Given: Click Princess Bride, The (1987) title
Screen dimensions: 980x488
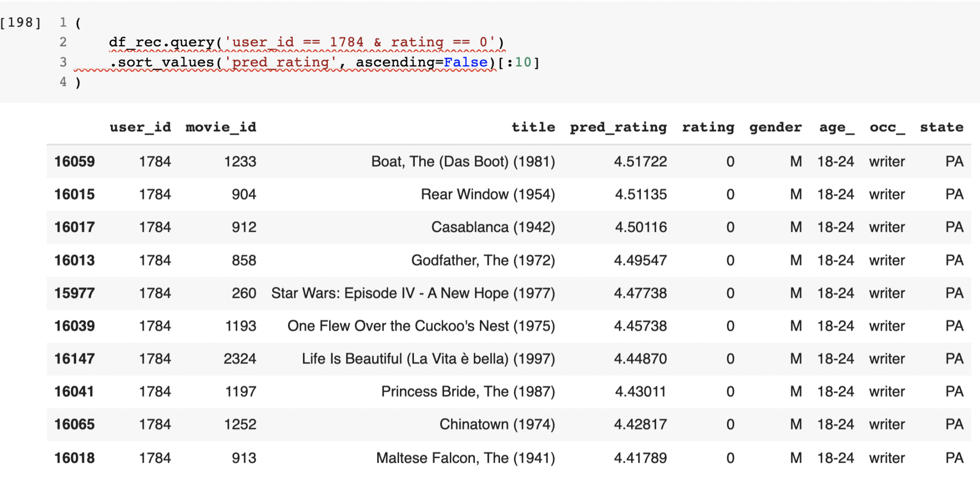Looking at the screenshot, I should point(468,392).
